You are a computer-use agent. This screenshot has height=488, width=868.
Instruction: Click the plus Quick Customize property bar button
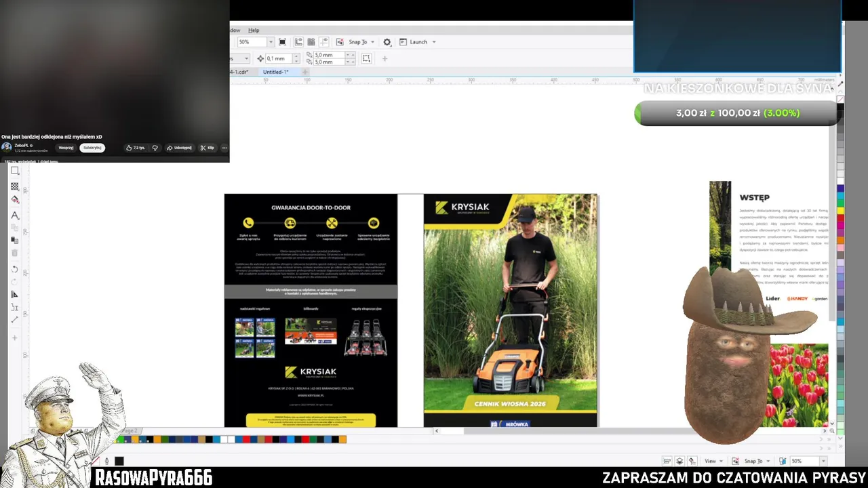[x=384, y=58]
